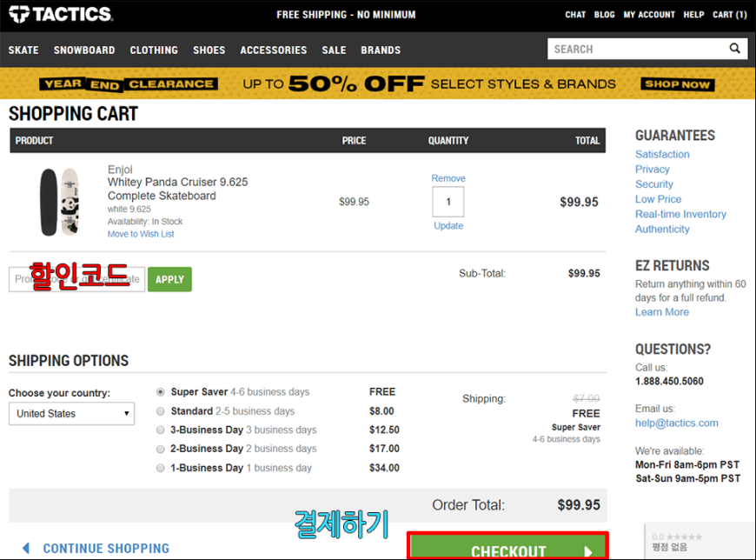Open the Skate menu

click(23, 50)
